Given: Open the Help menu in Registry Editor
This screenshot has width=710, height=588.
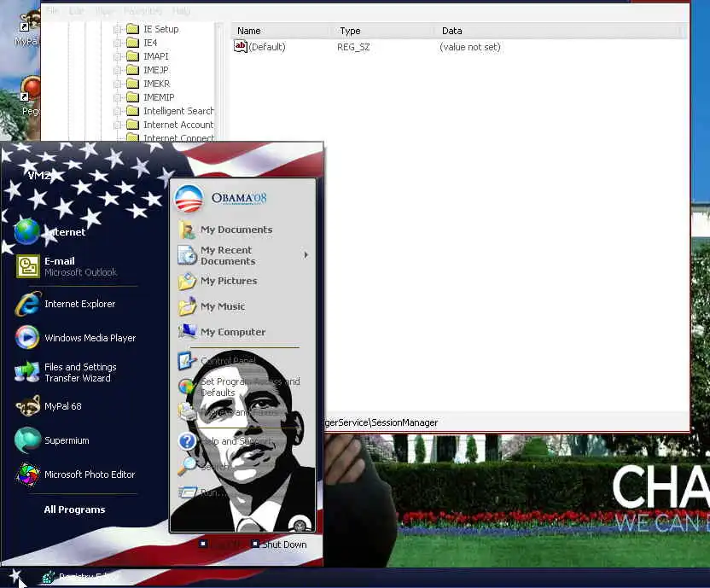Looking at the screenshot, I should [182, 10].
